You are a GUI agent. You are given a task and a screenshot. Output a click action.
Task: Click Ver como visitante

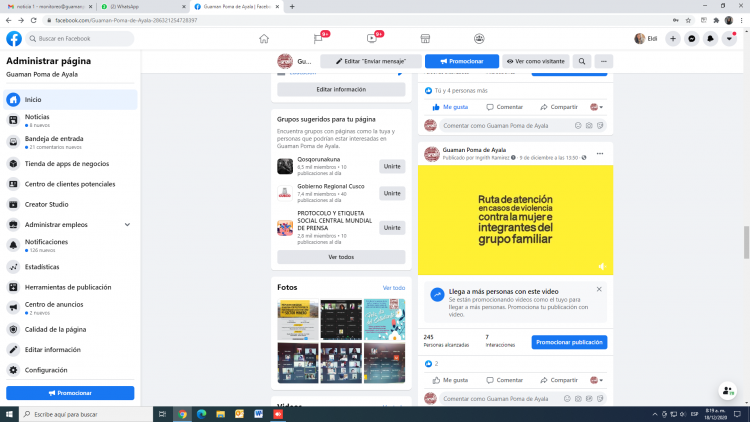pyautogui.click(x=536, y=61)
